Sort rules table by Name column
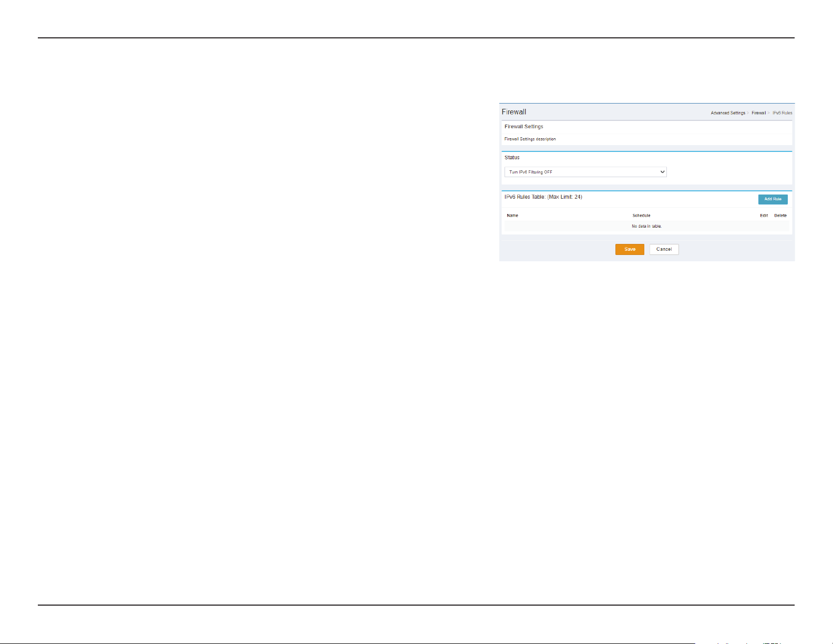 click(512, 216)
